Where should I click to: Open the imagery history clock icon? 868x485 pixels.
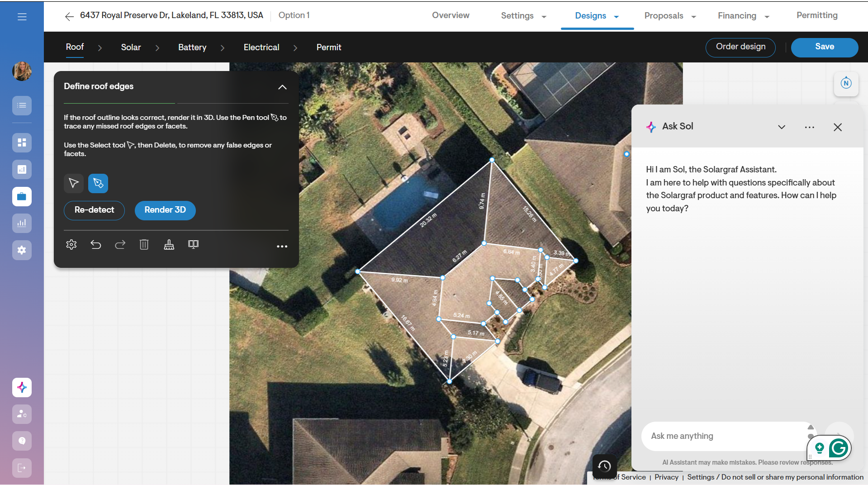(604, 466)
